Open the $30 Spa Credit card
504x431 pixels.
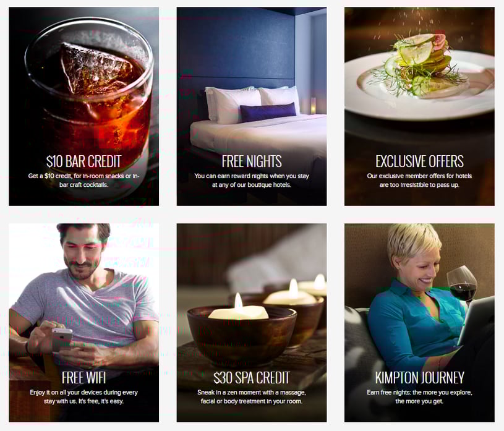coord(252,323)
